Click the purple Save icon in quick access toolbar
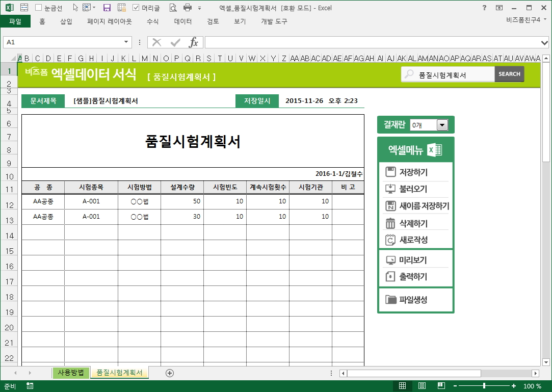The width and height of the screenshot is (552, 392). click(x=107, y=8)
